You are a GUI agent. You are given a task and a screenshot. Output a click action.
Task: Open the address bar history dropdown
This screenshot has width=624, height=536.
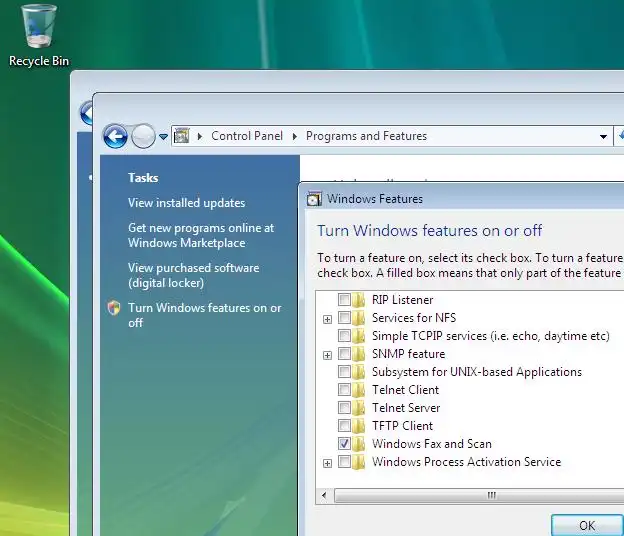[603, 136]
